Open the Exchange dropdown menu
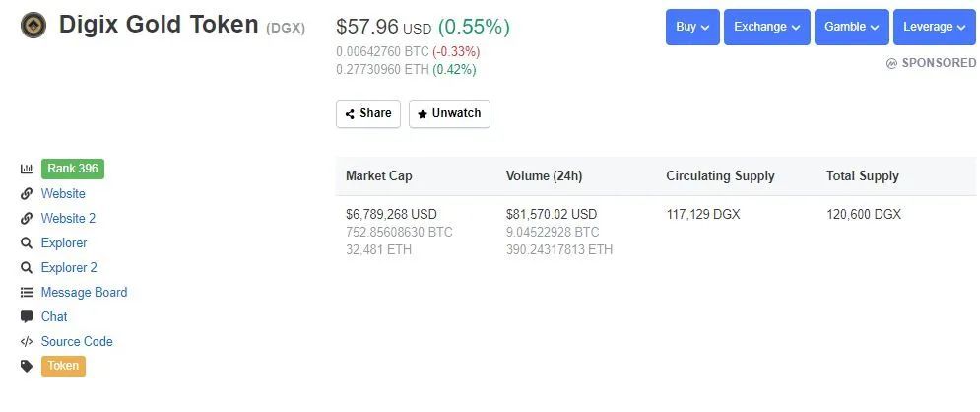Viewport: 980px width, 412px height. (767, 27)
